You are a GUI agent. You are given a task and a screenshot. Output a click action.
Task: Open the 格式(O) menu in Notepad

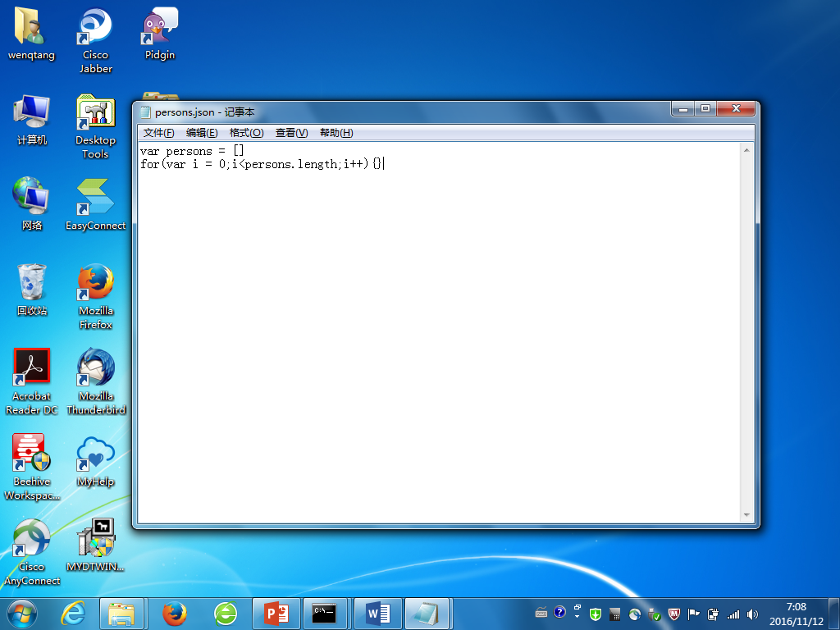coord(246,132)
